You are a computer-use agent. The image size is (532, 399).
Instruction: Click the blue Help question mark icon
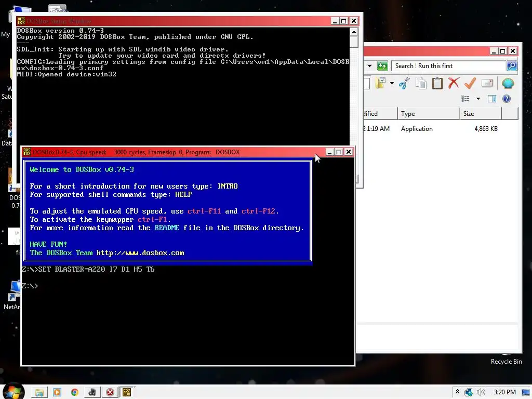point(506,99)
